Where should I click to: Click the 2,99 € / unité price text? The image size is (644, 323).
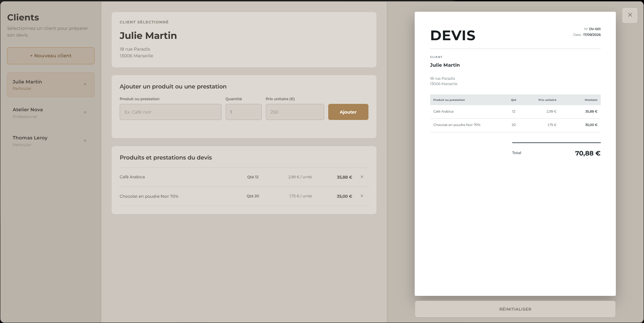(300, 177)
